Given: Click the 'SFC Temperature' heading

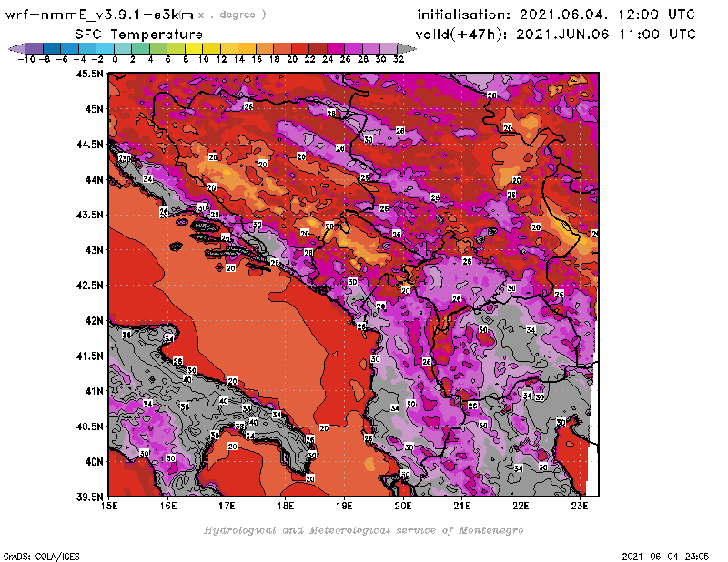Looking at the screenshot, I should click(x=139, y=35).
